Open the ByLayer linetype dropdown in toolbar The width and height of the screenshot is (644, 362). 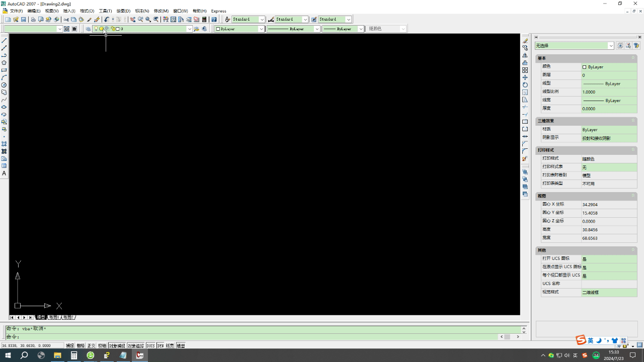coord(317,29)
